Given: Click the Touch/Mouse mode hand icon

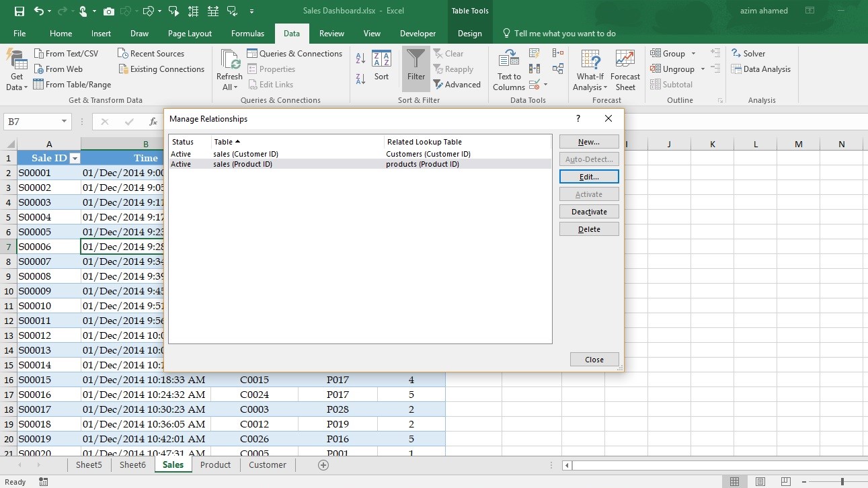Looking at the screenshot, I should 83,11.
